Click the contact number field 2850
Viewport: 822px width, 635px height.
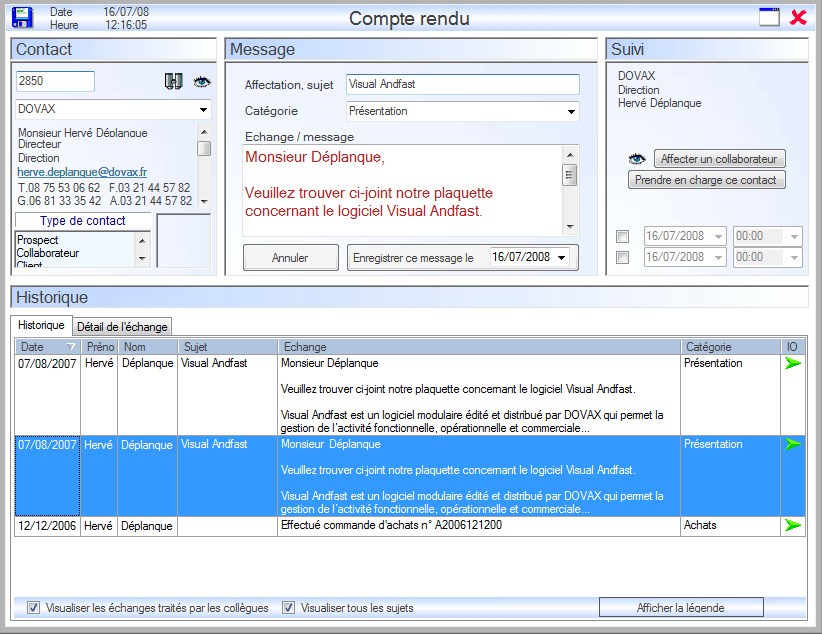(x=55, y=81)
